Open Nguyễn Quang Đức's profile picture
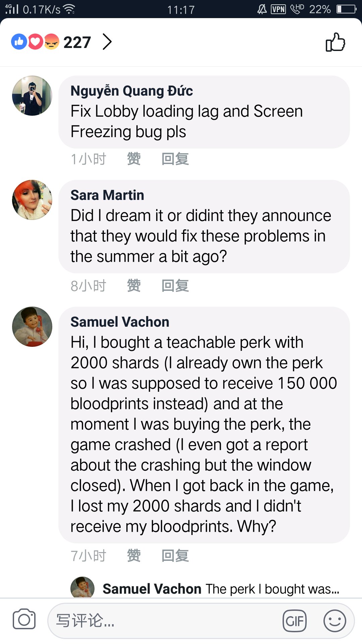The height and width of the screenshot is (644, 362). point(32,96)
